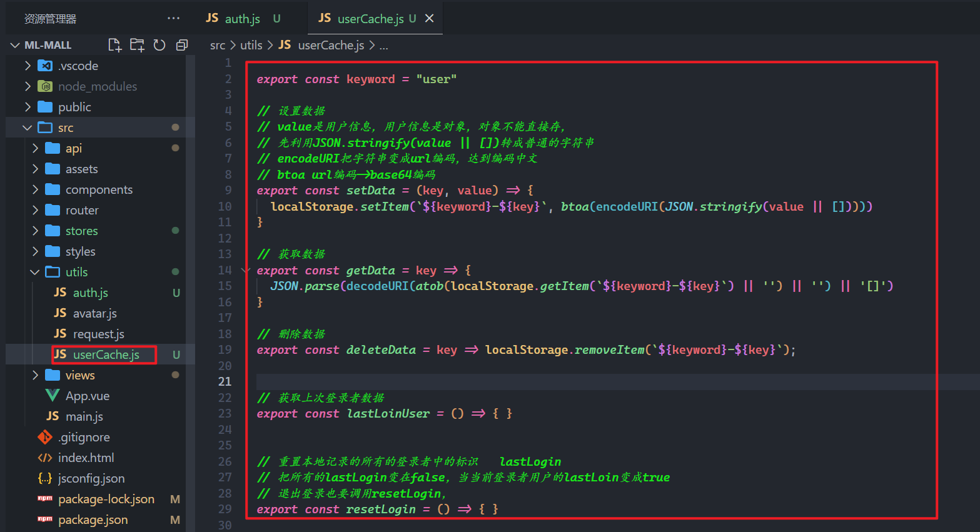
Task: Open index.html file
Action: point(86,458)
